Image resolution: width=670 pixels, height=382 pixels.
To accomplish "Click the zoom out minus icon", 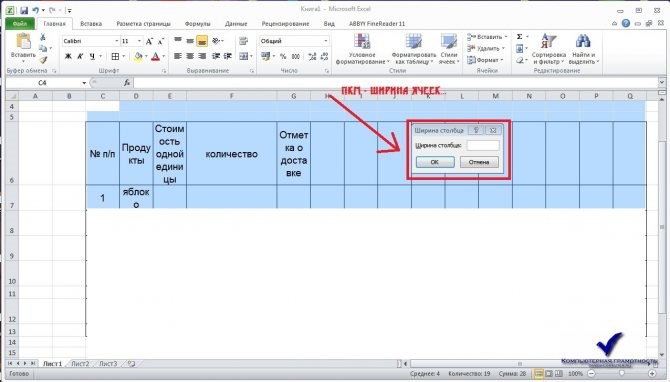I will 591,373.
